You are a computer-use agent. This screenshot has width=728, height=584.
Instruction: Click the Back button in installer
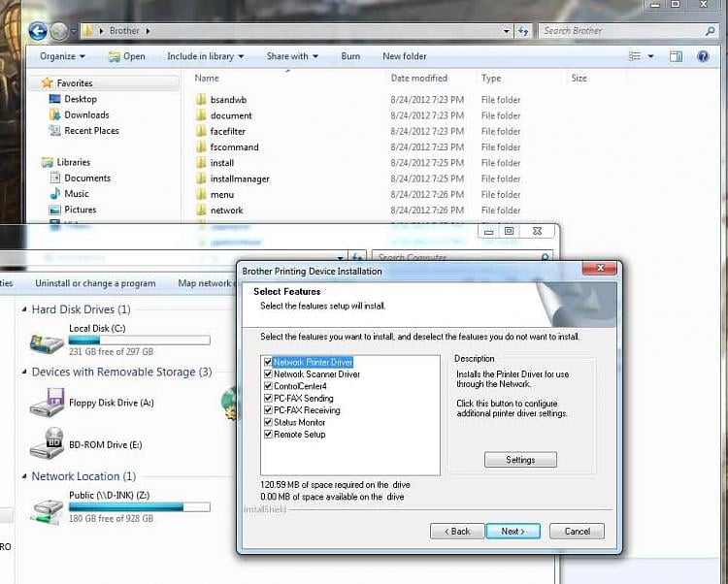pos(457,531)
